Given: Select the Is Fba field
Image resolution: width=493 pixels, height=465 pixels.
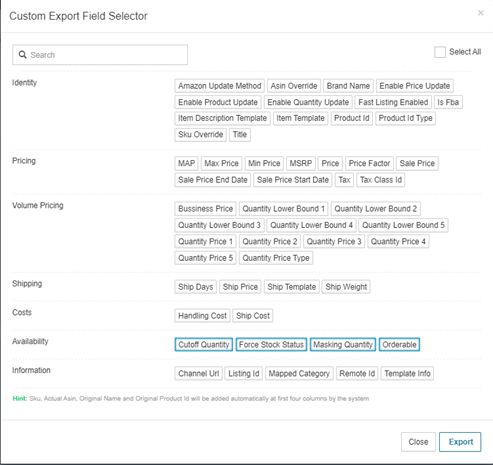Looking at the screenshot, I should pos(448,102).
